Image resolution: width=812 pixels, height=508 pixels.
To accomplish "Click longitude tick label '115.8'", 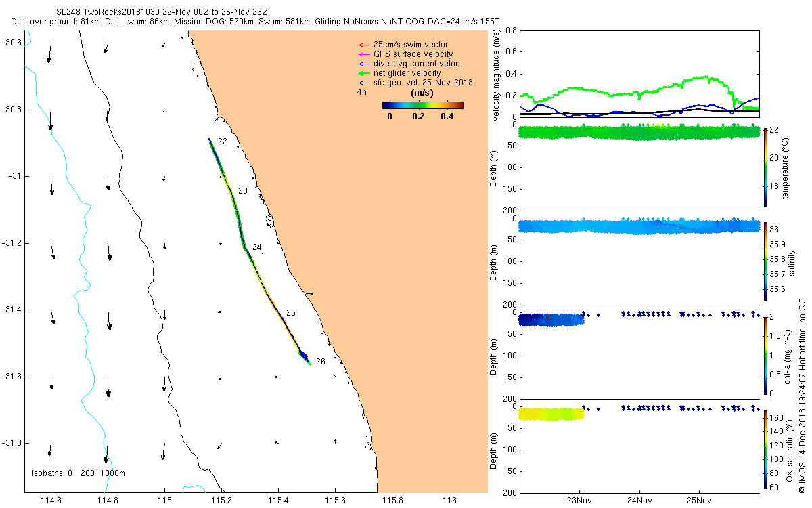I will pos(392,501).
